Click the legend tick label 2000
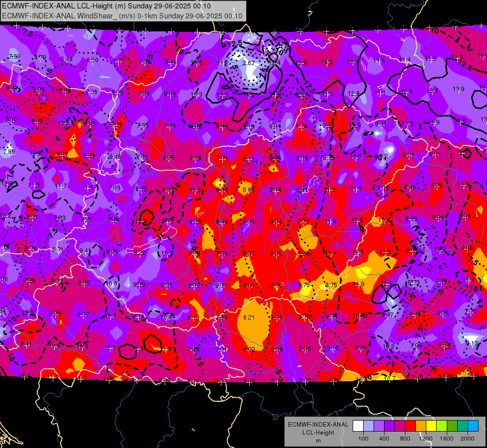Viewport: 487px width, 448px height. 468,439
